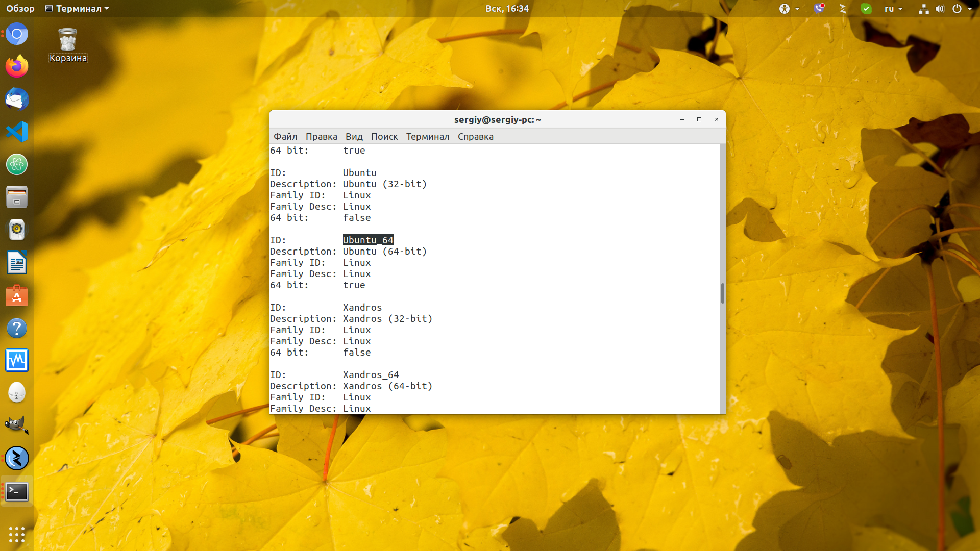Open the Правка menu
The width and height of the screenshot is (980, 551).
(x=321, y=136)
